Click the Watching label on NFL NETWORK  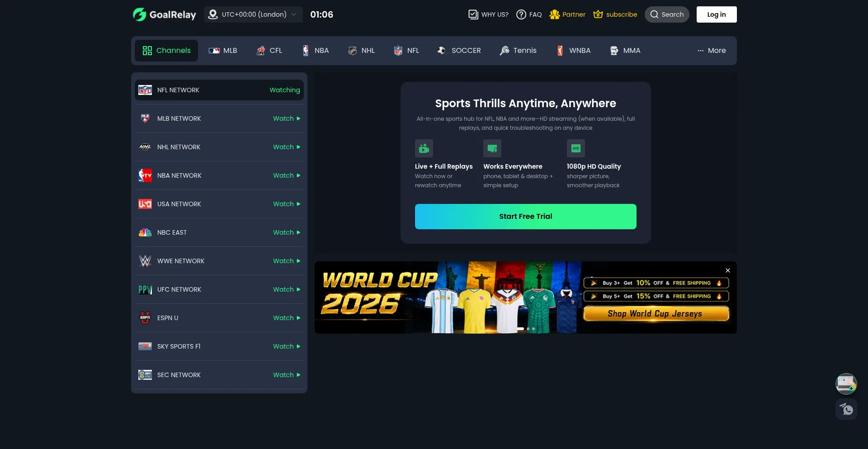point(285,90)
